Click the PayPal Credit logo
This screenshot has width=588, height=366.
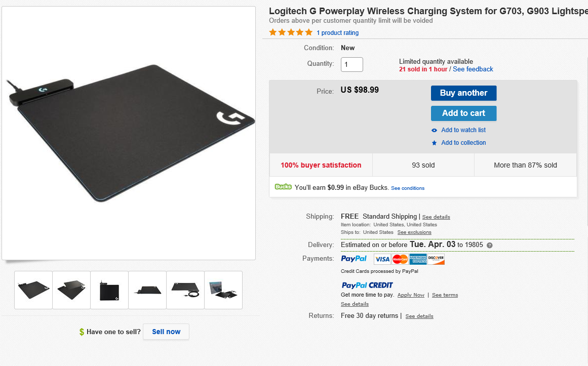click(367, 285)
